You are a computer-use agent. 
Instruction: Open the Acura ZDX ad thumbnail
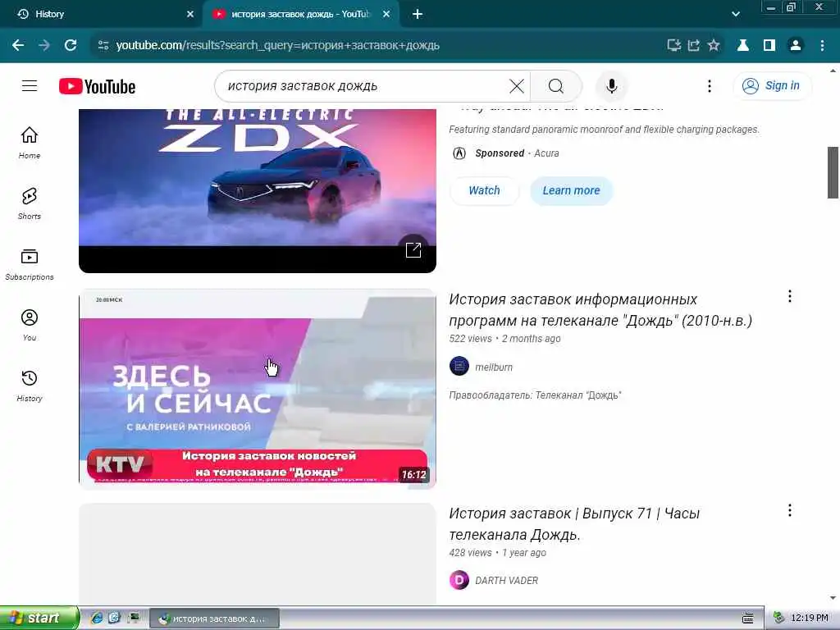[x=257, y=190]
